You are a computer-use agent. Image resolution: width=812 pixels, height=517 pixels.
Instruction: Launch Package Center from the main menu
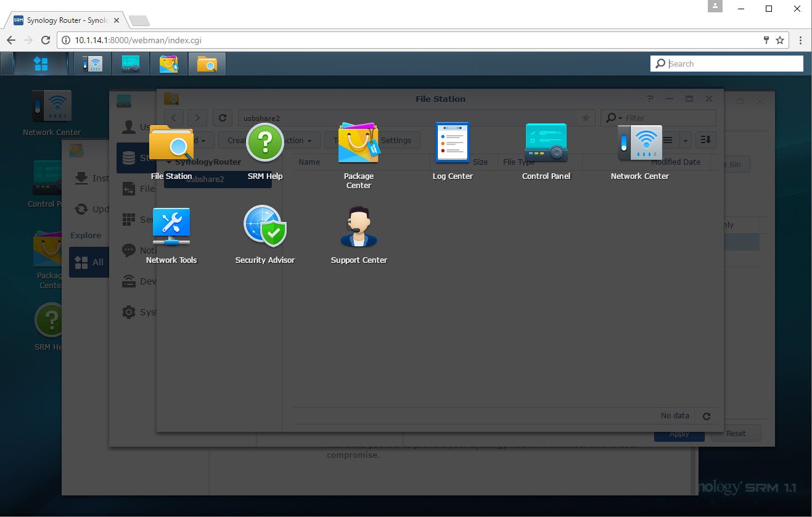[359, 155]
